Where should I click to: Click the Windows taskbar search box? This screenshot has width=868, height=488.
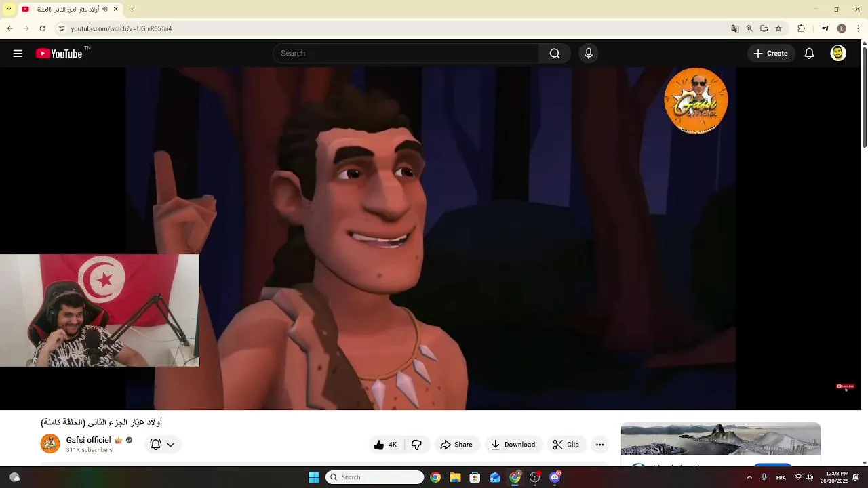click(x=375, y=477)
